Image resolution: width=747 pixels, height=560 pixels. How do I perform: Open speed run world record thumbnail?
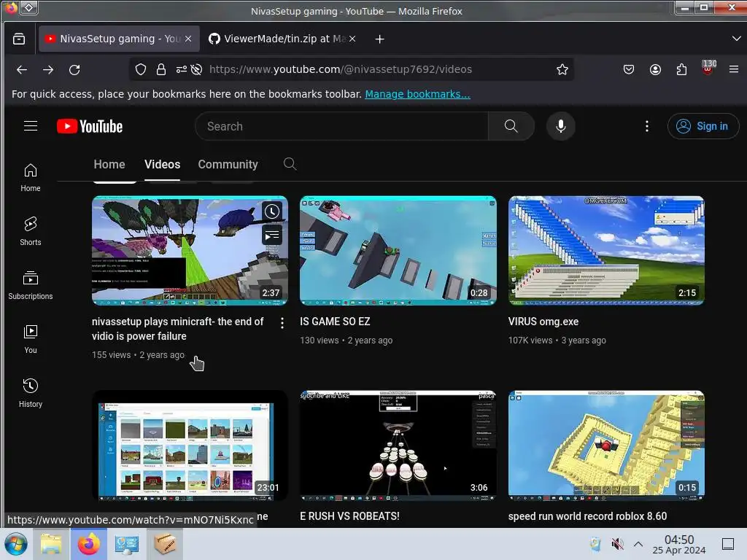tap(606, 446)
